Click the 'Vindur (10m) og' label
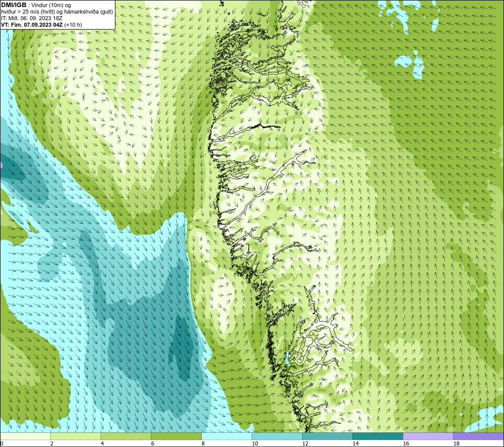 [x=51, y=6]
